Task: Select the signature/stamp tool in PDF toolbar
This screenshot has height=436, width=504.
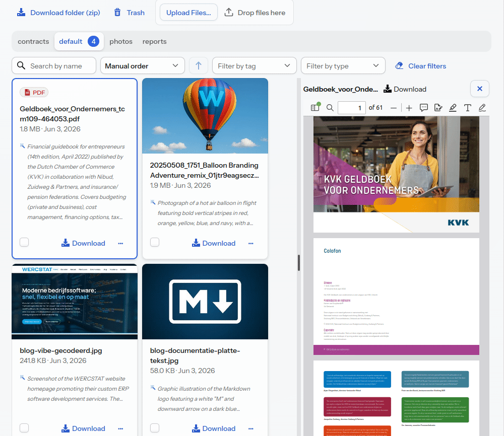Action: click(x=438, y=108)
